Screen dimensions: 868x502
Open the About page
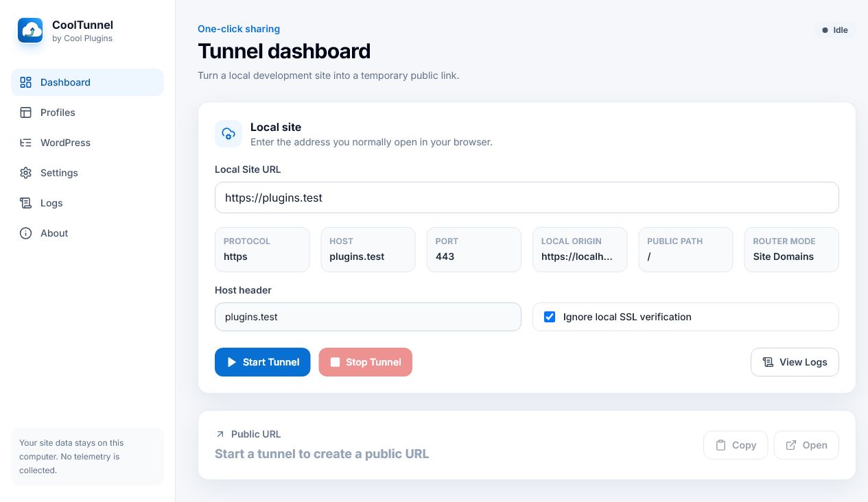coord(87,233)
